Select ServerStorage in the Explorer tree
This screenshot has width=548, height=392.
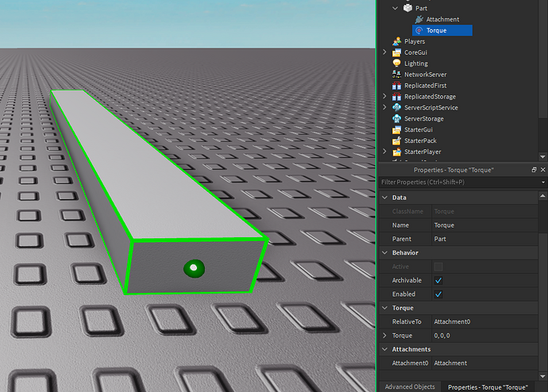coord(424,119)
